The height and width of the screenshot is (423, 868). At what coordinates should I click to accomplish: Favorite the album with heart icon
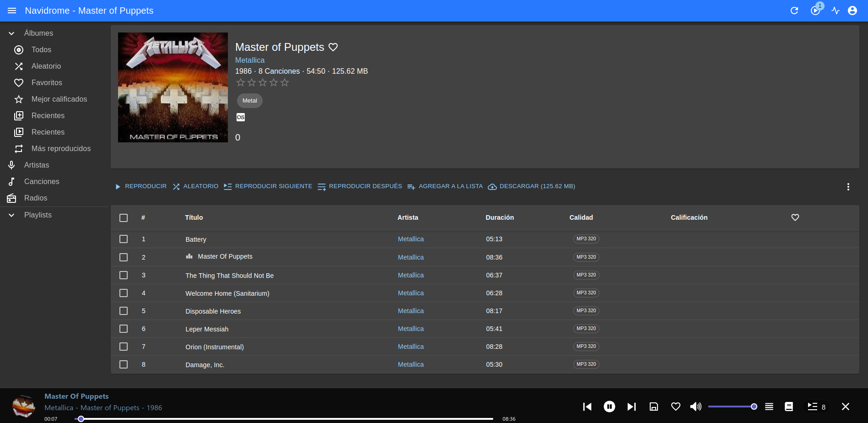tap(333, 47)
